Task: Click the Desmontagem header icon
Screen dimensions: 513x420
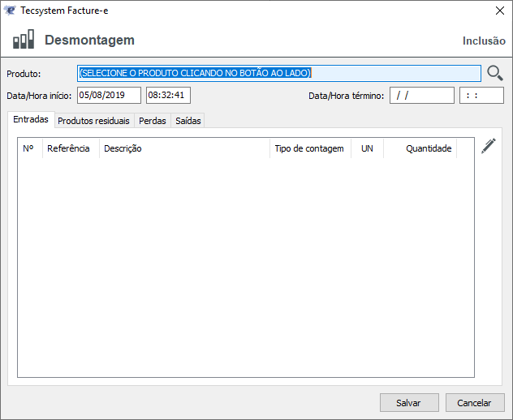Action: (x=24, y=40)
